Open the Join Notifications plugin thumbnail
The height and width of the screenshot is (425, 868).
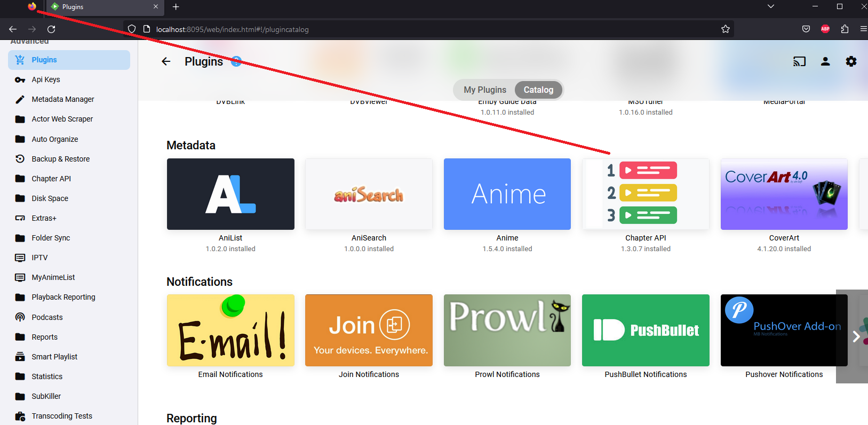point(369,331)
